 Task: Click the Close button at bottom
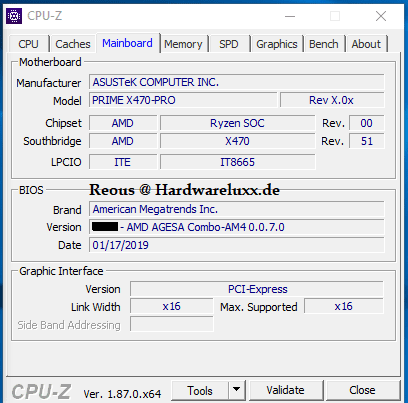tap(362, 390)
